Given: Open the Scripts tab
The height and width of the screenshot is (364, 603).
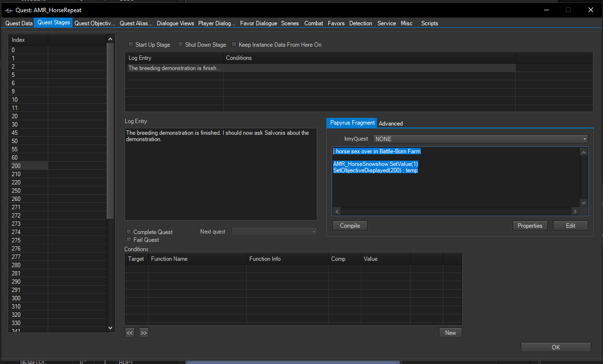Looking at the screenshot, I should pos(430,23).
